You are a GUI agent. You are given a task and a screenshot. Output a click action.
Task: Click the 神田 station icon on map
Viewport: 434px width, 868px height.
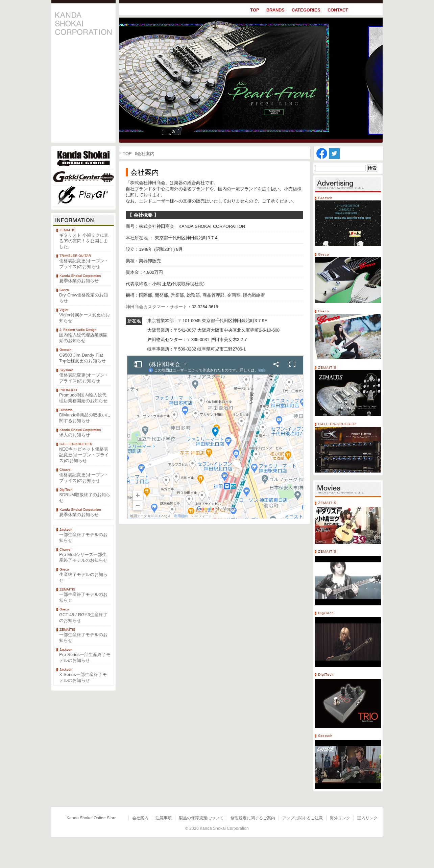[227, 486]
